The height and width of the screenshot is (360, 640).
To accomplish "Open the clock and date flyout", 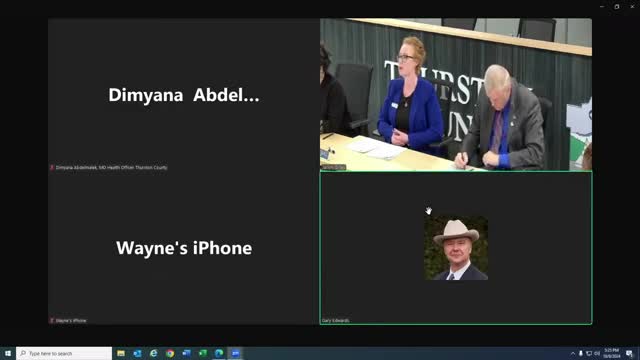I will [611, 353].
